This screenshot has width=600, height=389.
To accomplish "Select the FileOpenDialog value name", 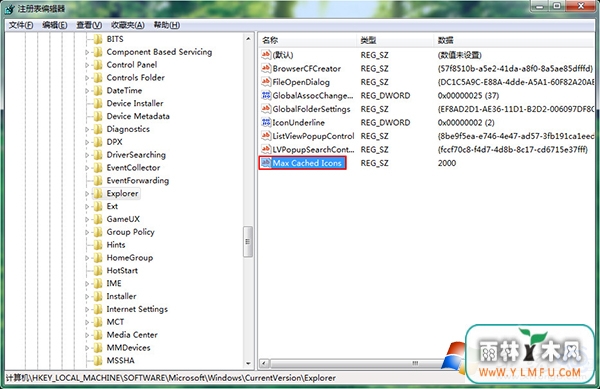I will (301, 82).
